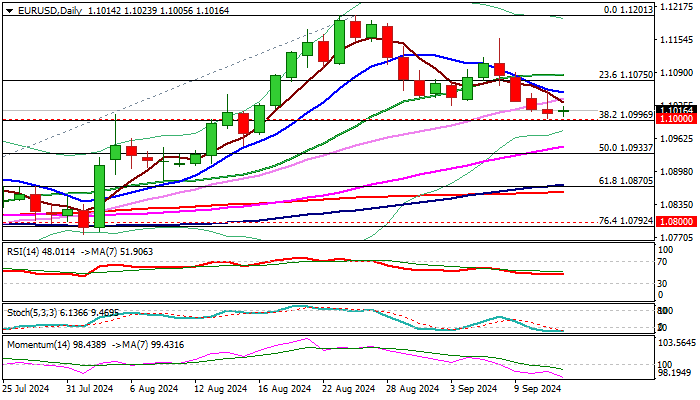Click the black 1.10000 price level tag
The width and height of the screenshot is (700, 400).
(x=677, y=119)
